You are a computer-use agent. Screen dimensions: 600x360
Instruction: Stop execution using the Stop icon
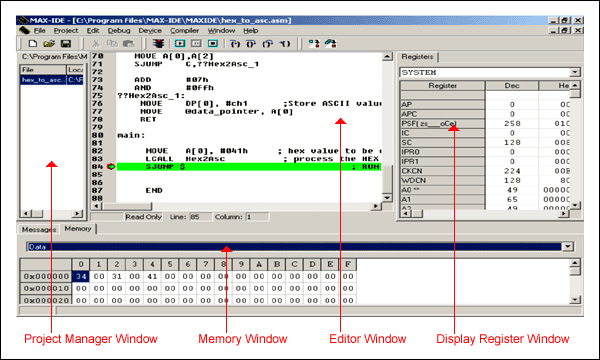(x=213, y=44)
